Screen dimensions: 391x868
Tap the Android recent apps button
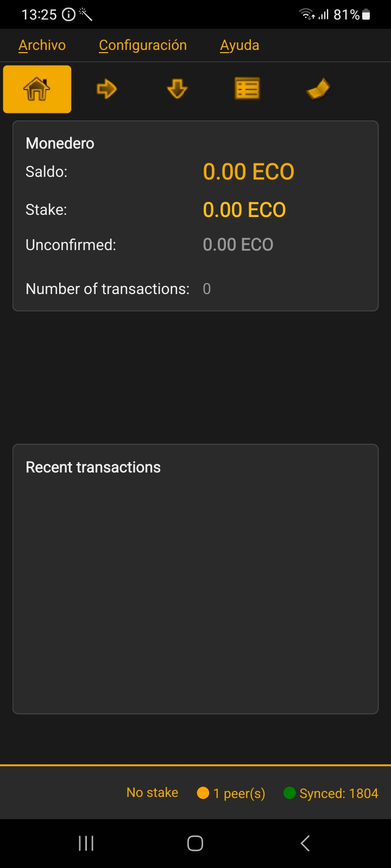[x=86, y=843]
